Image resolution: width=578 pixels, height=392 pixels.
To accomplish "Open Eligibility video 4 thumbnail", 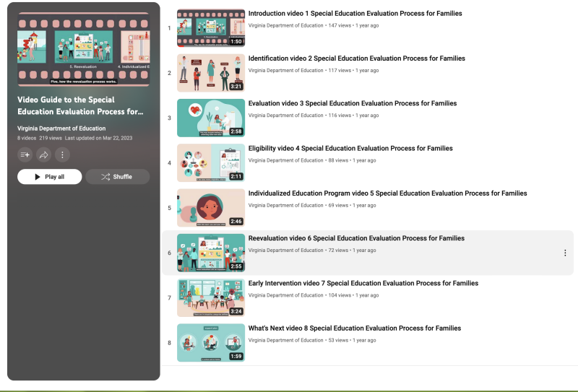I will click(211, 163).
